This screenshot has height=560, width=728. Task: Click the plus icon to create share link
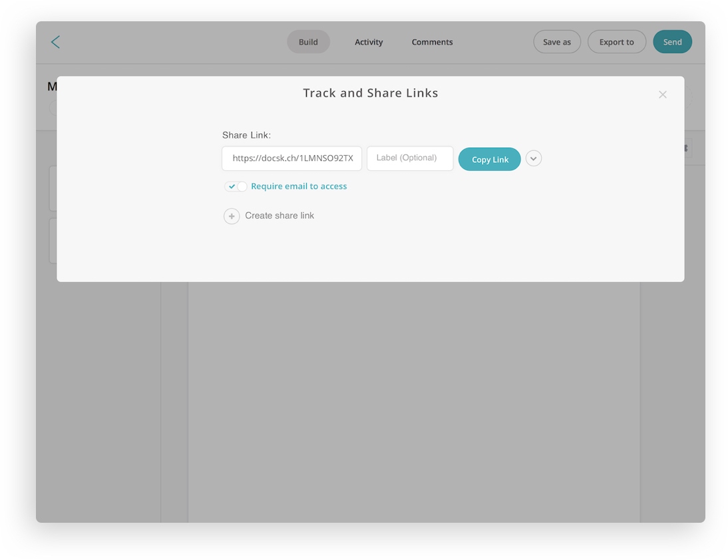(232, 216)
